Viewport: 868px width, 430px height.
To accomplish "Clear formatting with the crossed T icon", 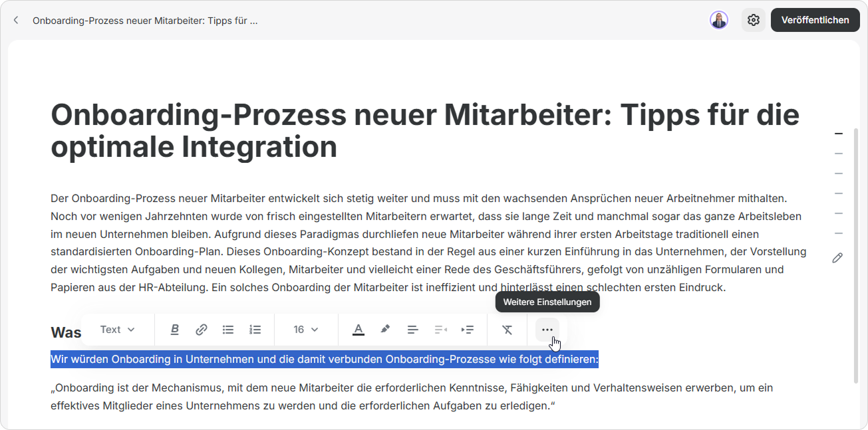I will coord(507,330).
